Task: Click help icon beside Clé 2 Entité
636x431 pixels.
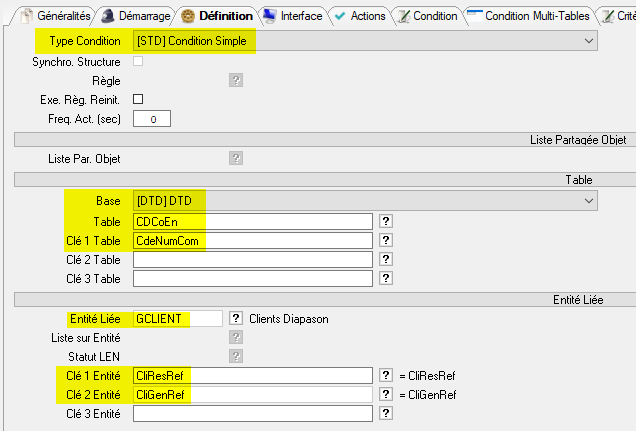Action: pos(385,394)
